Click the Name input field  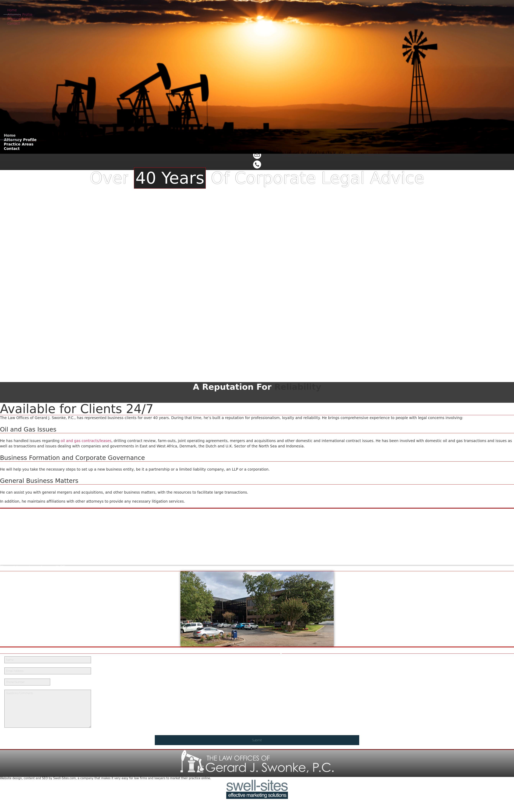click(x=48, y=660)
